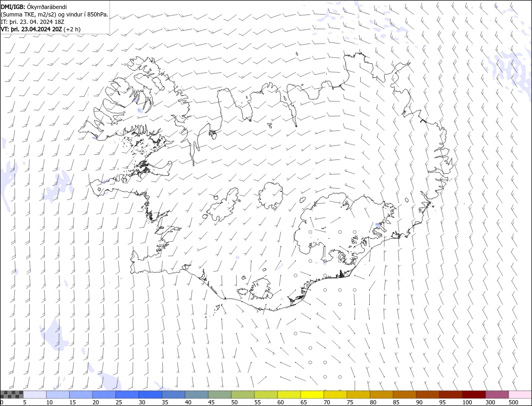Click the '0' scale label
The image size is (532, 406).
tap(2, 402)
